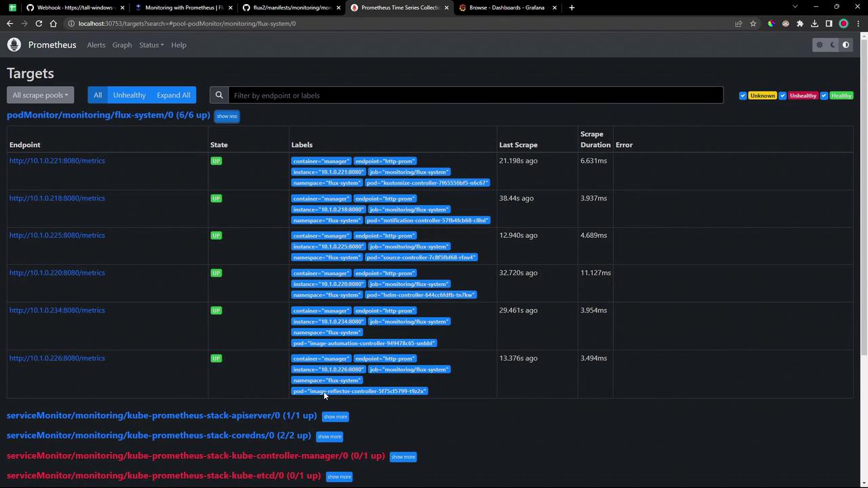Screen dimensions: 868x488
Task: Select browser-preferred theme with the half-circle contrast icon
Action: point(846,45)
